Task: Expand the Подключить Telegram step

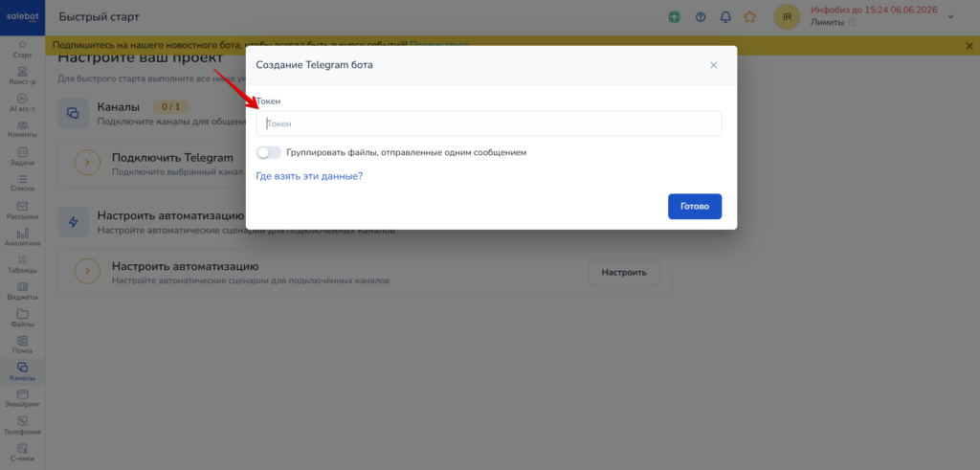Action: pyautogui.click(x=87, y=163)
